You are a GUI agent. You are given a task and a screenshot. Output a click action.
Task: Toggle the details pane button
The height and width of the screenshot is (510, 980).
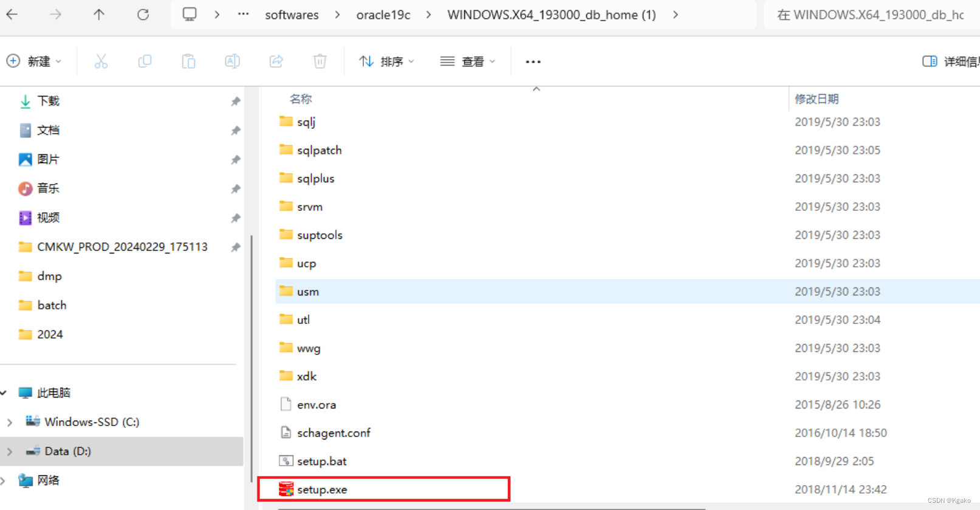[x=950, y=61]
